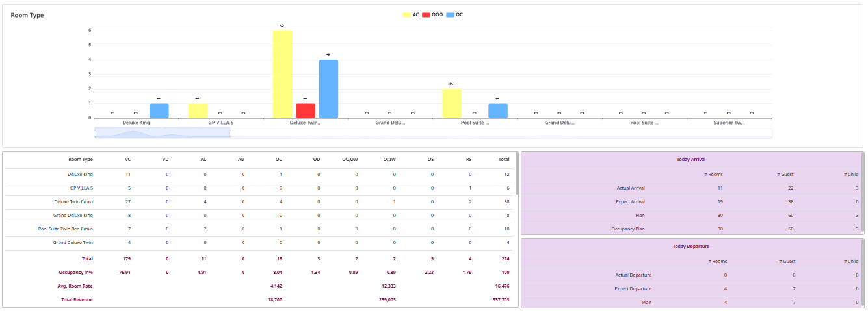Toggle the OC series in chart legend
This screenshot has height=311, width=868.
click(455, 14)
